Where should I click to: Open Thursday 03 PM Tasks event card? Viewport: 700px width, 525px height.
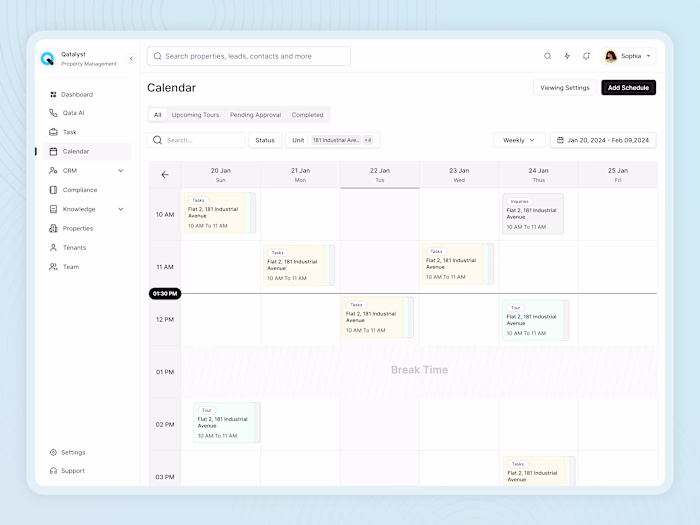[539, 471]
